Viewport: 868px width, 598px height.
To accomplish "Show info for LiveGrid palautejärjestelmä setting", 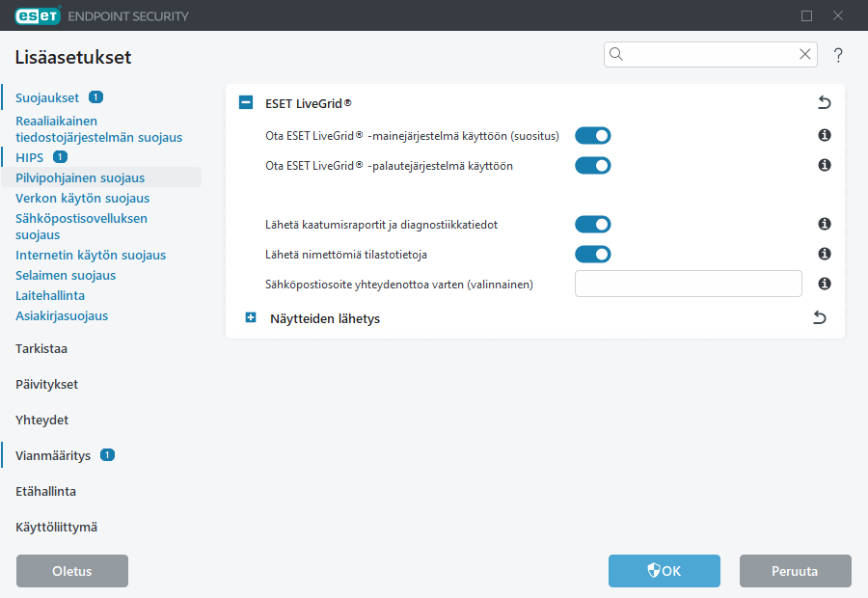I will click(x=825, y=165).
